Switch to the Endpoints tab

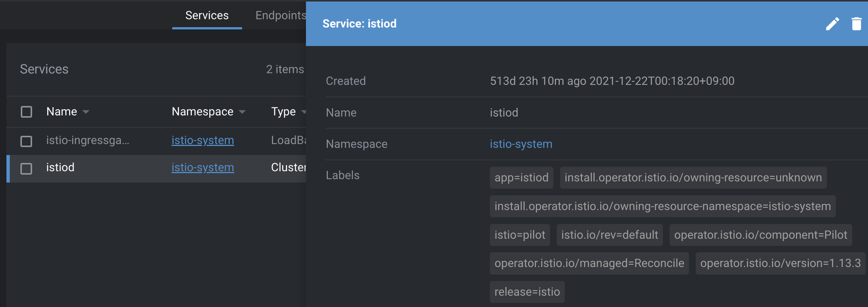click(x=280, y=15)
